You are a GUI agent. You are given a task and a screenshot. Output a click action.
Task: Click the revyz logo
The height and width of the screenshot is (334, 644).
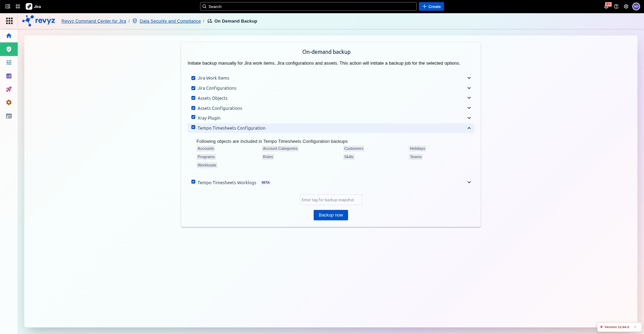(39, 21)
